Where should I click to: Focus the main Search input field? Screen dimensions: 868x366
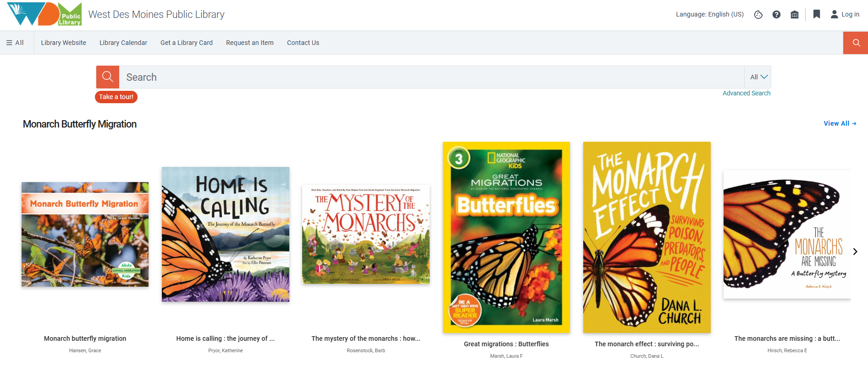point(431,77)
